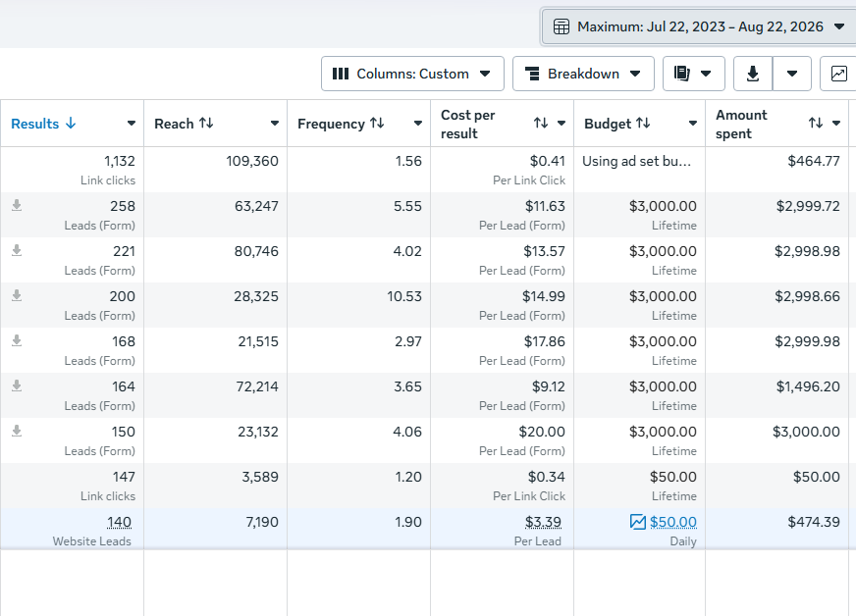Screen dimensions: 856x616
Task: Click the 140 Website Leads result value
Action: point(119,522)
